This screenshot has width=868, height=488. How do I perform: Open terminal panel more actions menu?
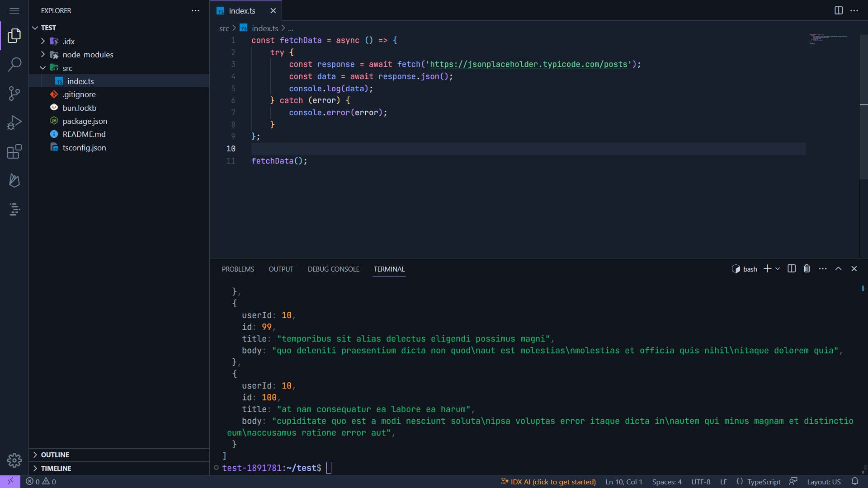823,269
